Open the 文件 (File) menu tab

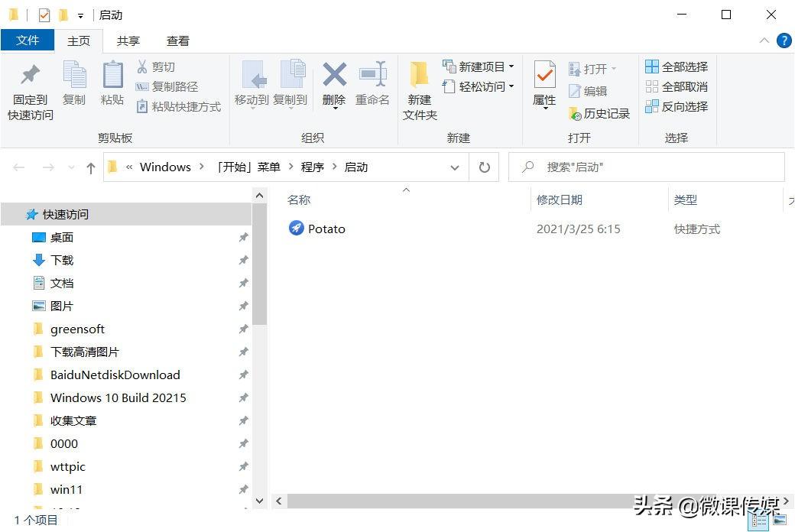point(28,40)
